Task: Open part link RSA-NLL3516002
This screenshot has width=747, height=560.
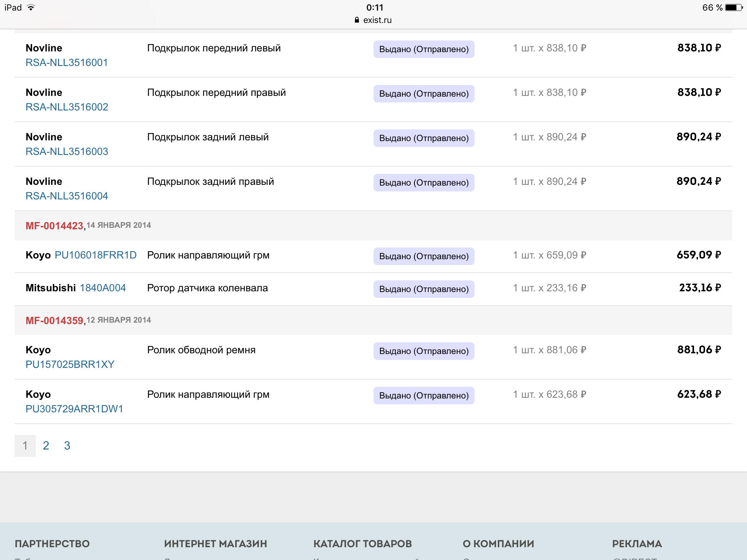Action: 67,107
